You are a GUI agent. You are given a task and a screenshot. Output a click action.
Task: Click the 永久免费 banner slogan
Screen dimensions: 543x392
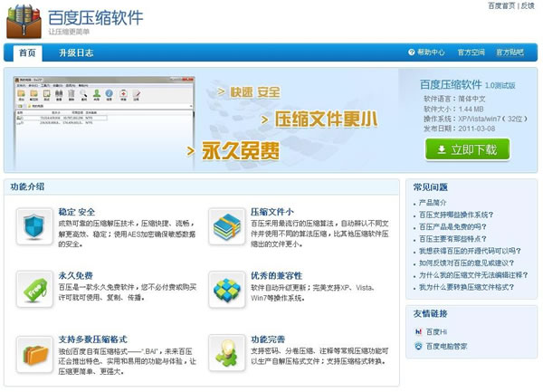click(x=241, y=150)
